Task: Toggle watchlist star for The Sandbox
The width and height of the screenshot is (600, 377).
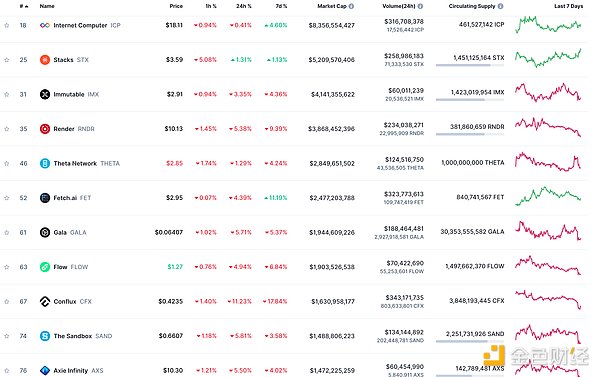Action: (x=7, y=336)
